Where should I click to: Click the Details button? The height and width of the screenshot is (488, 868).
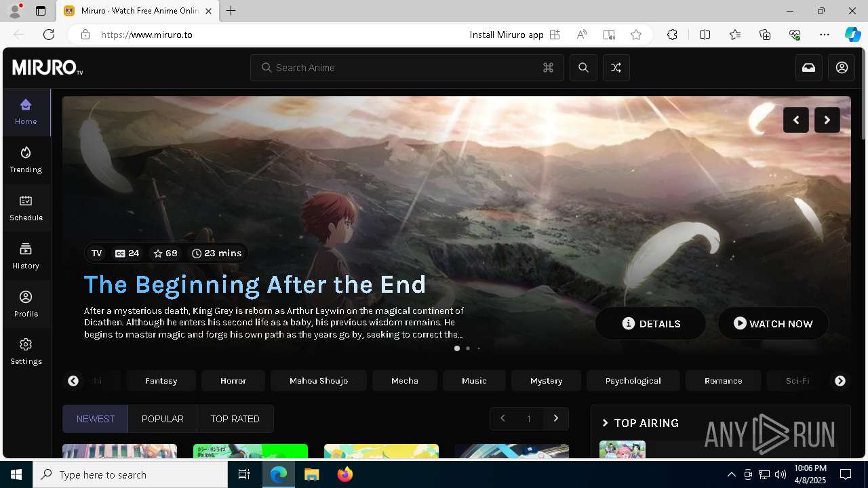651,323
